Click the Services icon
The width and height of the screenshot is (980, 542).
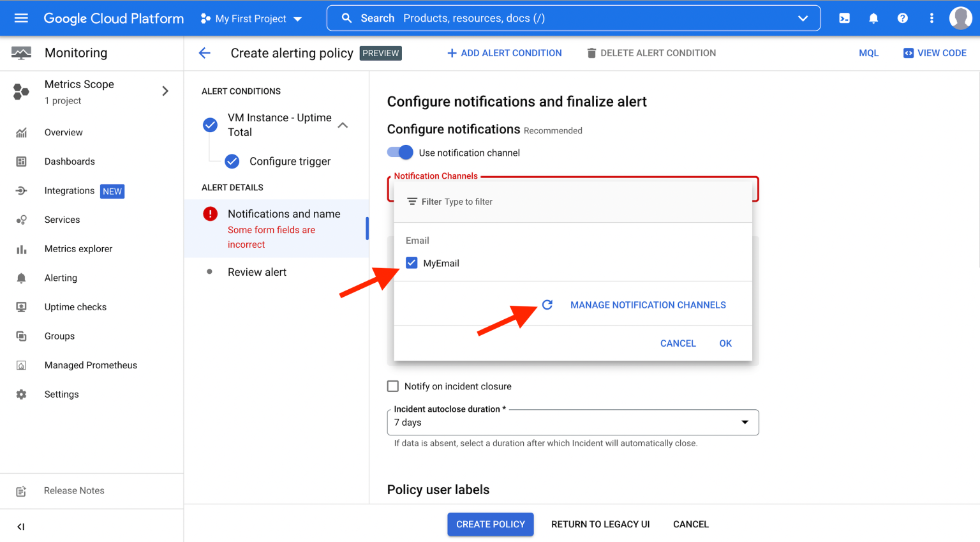pos(21,220)
